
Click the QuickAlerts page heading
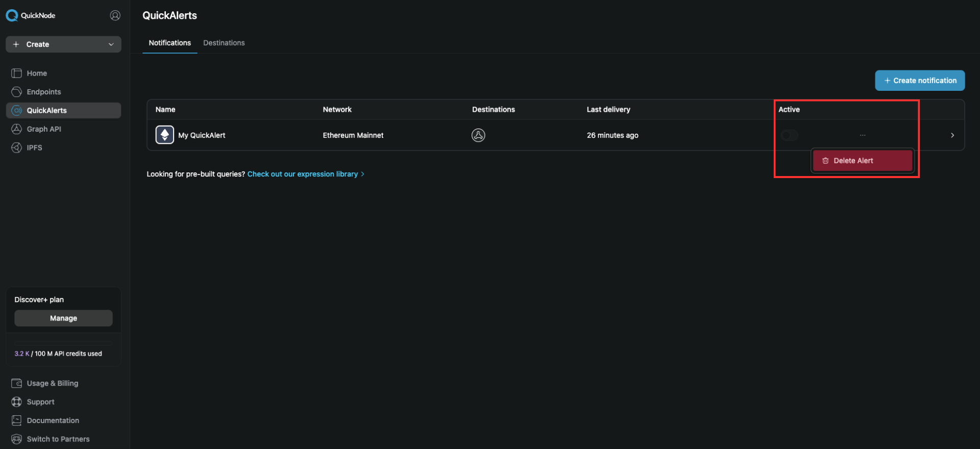[x=170, y=15]
